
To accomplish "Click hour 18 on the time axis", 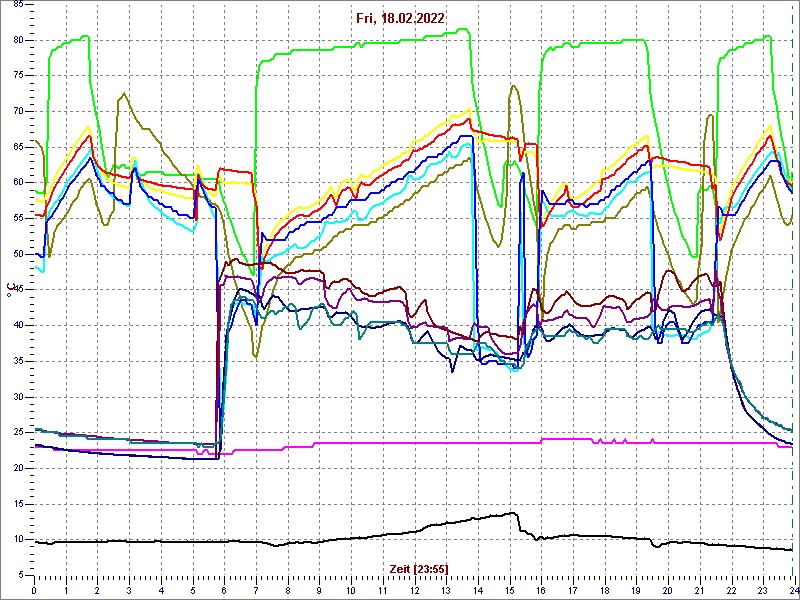I will tap(605, 590).
